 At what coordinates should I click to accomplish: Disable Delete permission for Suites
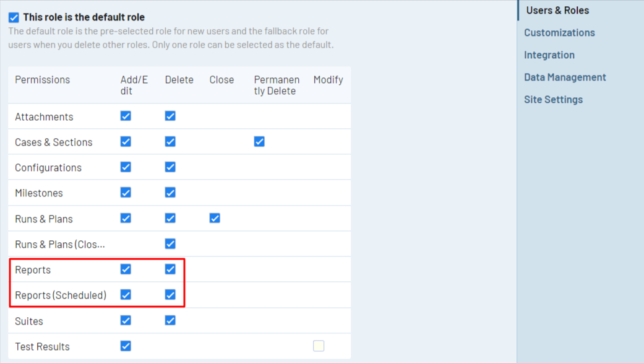170,320
